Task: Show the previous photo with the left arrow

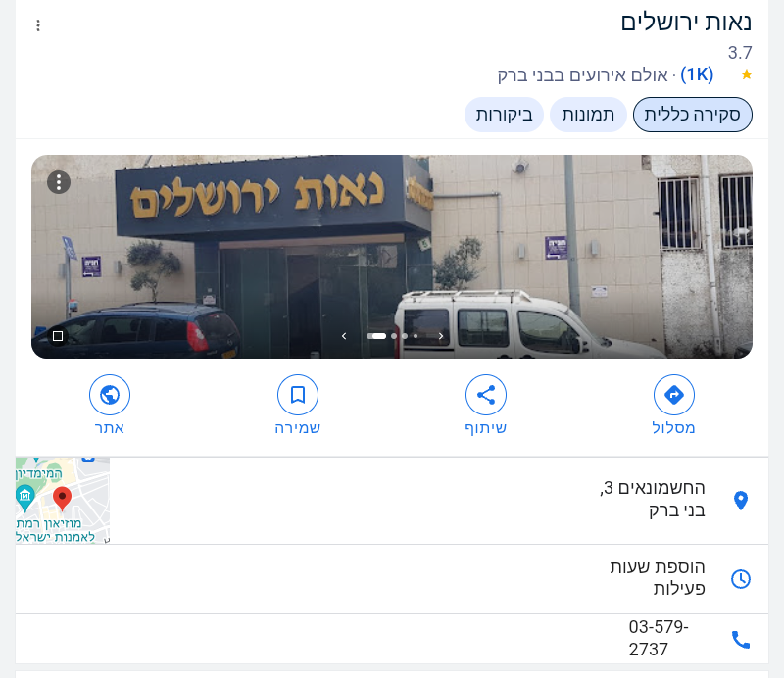Action: point(344,336)
